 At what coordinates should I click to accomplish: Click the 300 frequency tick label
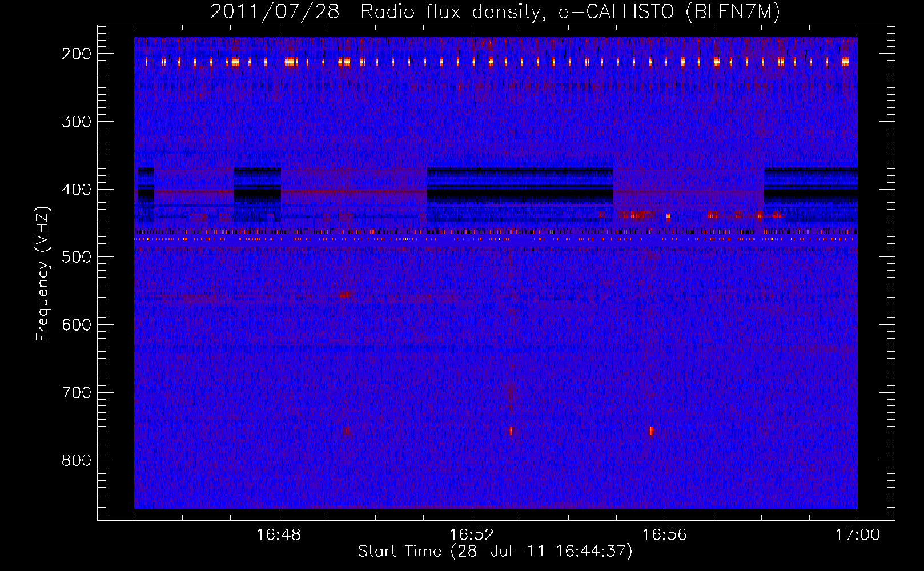click(77, 122)
